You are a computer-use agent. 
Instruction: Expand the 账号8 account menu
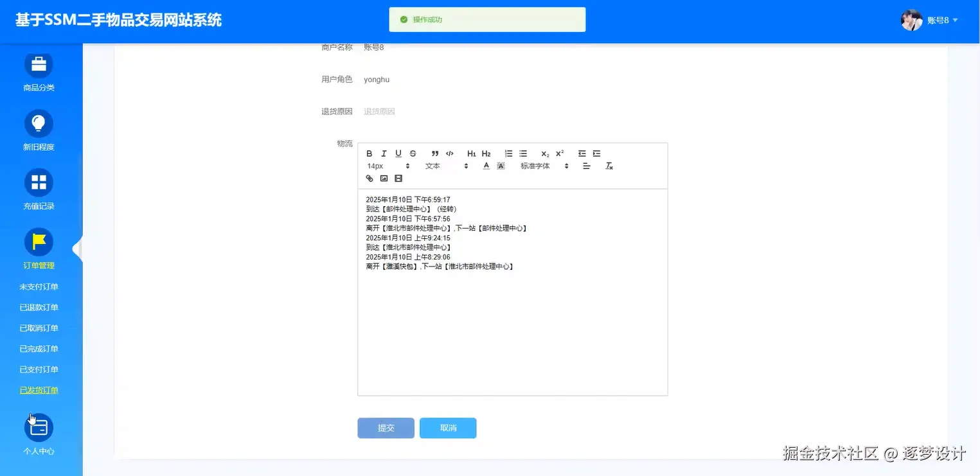pyautogui.click(x=940, y=20)
